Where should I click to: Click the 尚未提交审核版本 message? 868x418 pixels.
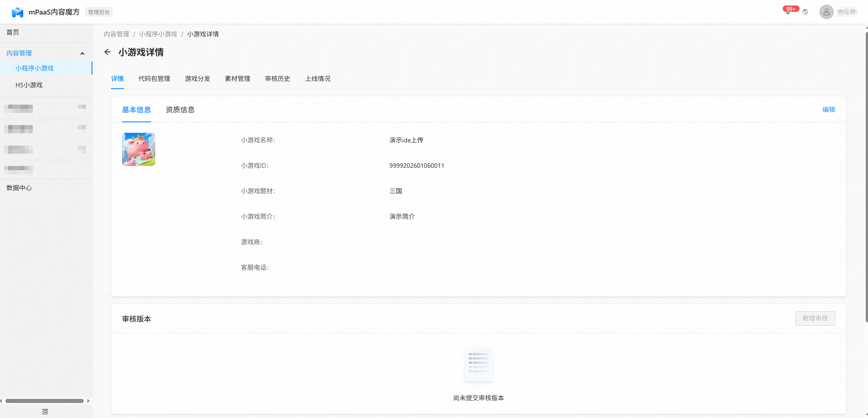pyautogui.click(x=478, y=398)
